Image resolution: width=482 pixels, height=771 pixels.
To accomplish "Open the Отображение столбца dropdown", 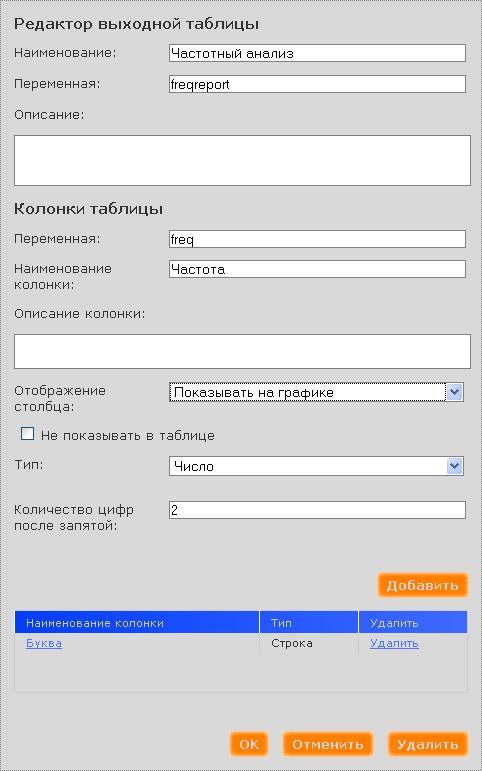I will (316, 392).
